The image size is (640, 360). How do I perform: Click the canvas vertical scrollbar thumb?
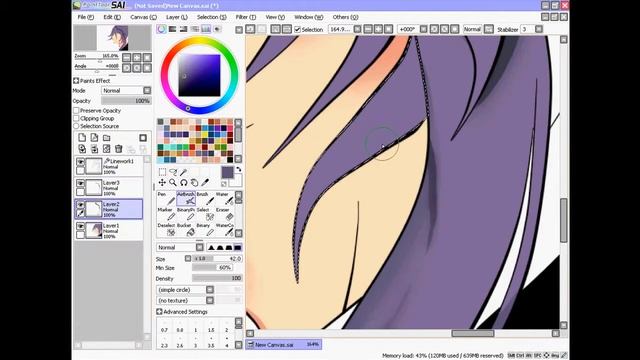[x=564, y=220]
